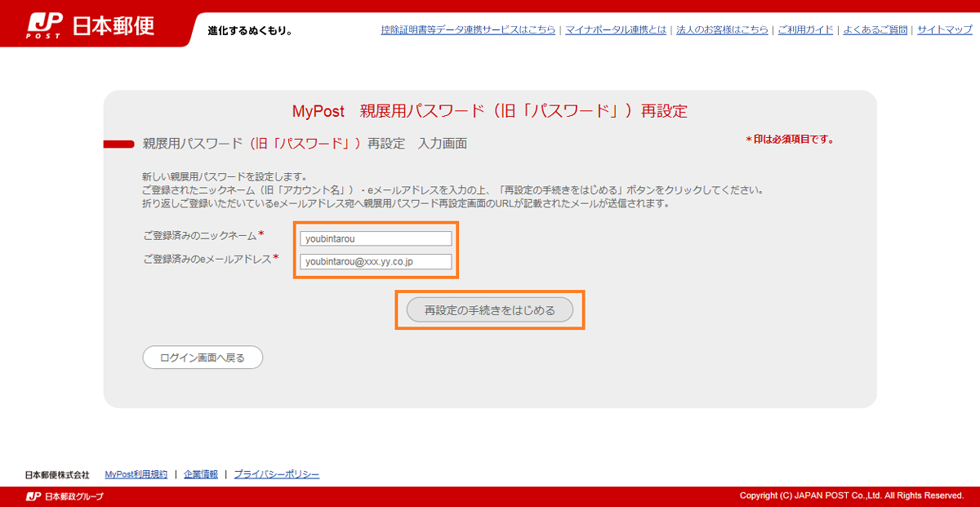Click the ログイン画面へ戻る button
Viewport: 980px width, 507px height.
[x=203, y=358]
